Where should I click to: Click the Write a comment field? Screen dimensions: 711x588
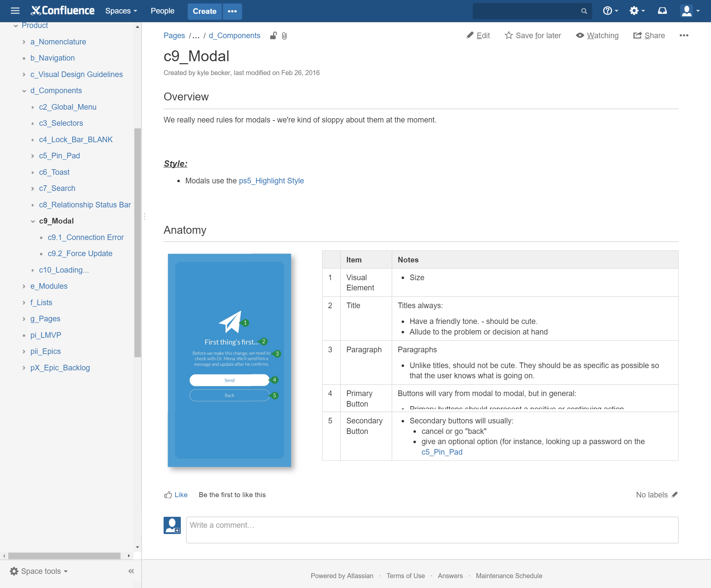[x=432, y=530]
